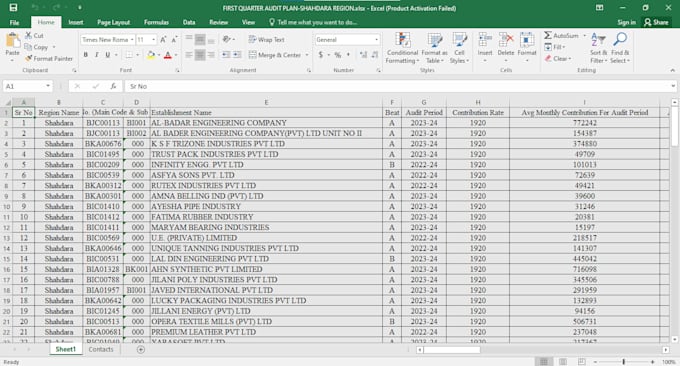Click Merge & Center button

275,55
